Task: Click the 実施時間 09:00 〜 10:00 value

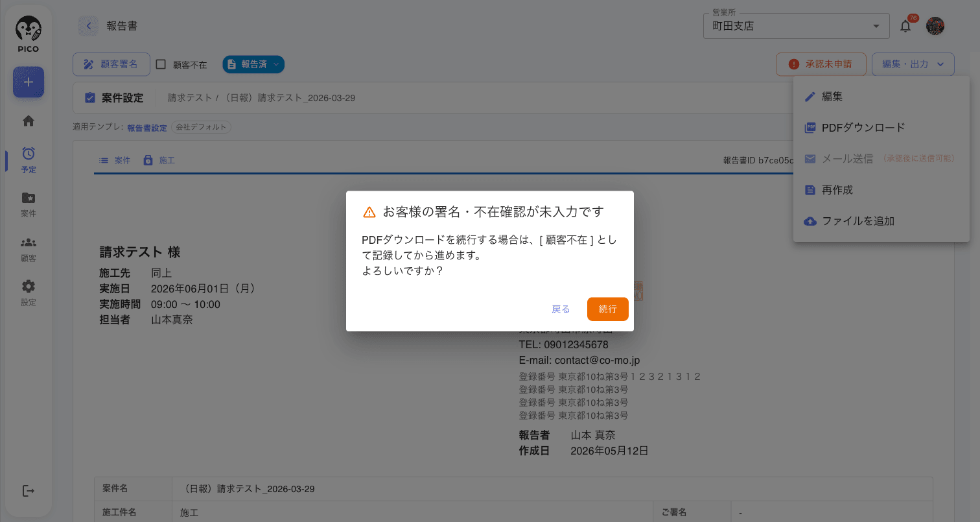Action: [x=185, y=304]
